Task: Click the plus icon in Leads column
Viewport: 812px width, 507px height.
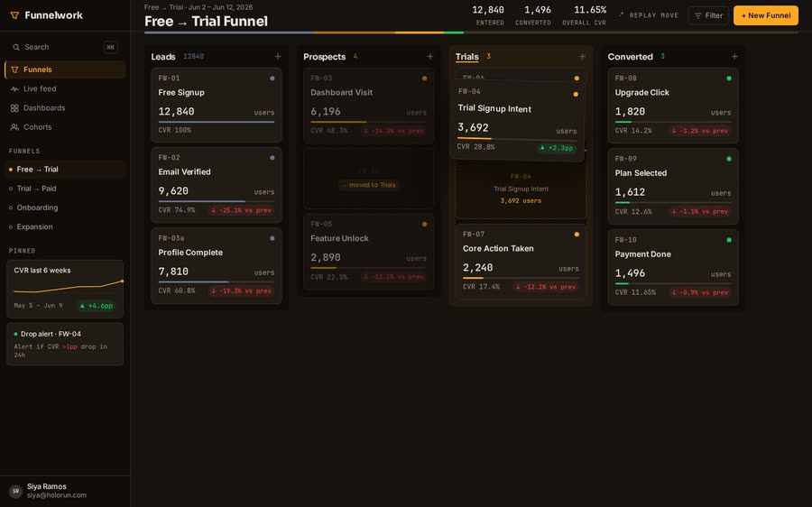Action: (x=278, y=57)
